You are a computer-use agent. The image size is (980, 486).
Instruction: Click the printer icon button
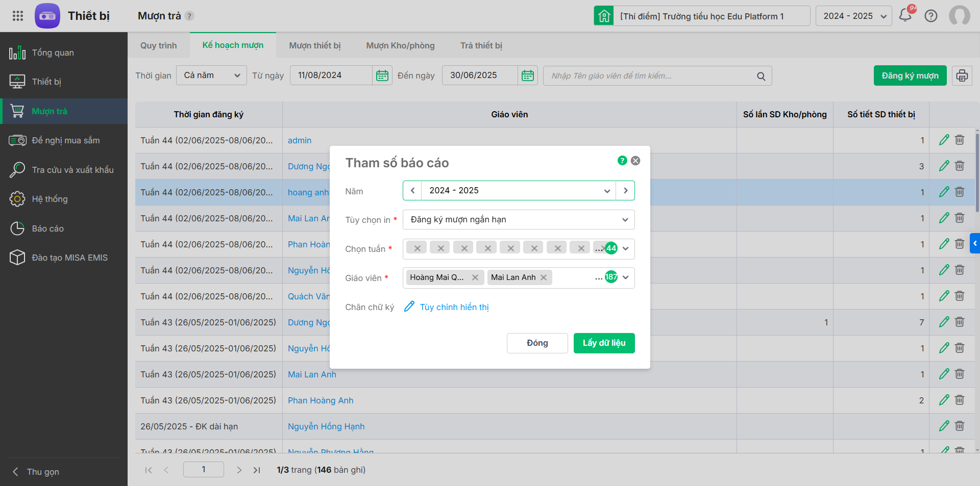coord(962,75)
